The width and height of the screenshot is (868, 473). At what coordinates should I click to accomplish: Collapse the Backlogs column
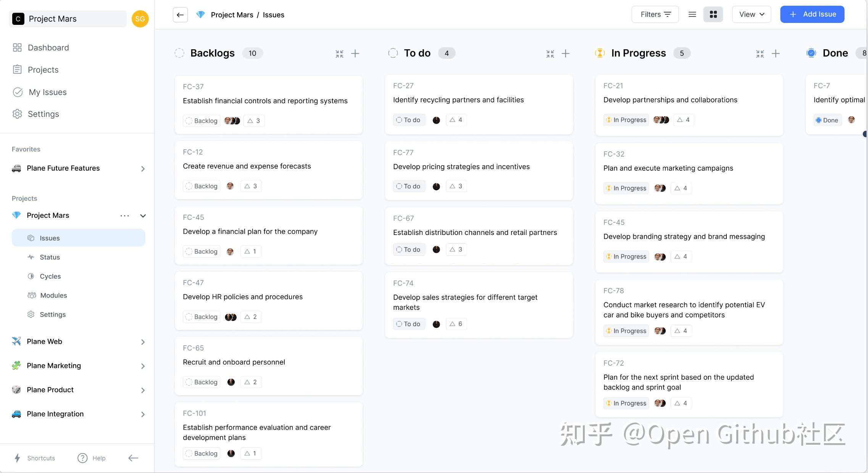(x=339, y=53)
